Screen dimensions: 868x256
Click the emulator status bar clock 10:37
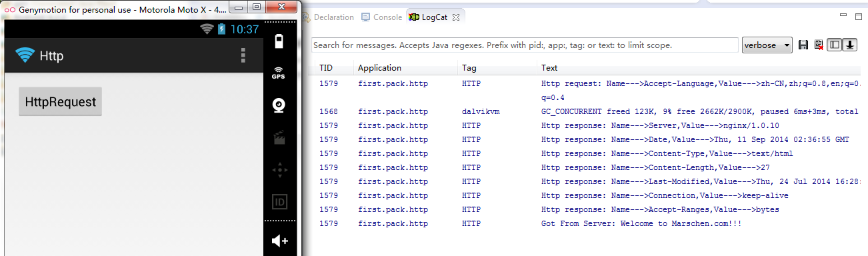244,29
